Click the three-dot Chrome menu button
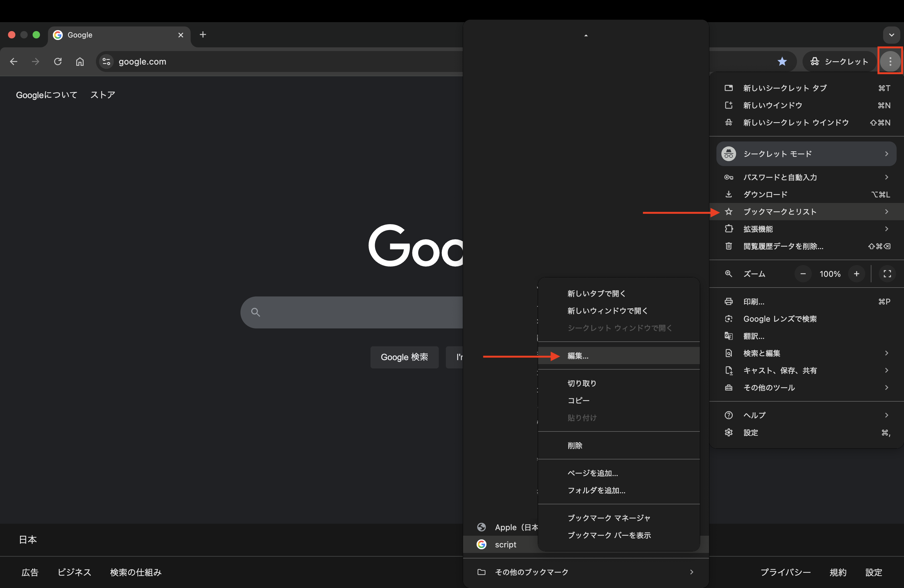 (890, 61)
